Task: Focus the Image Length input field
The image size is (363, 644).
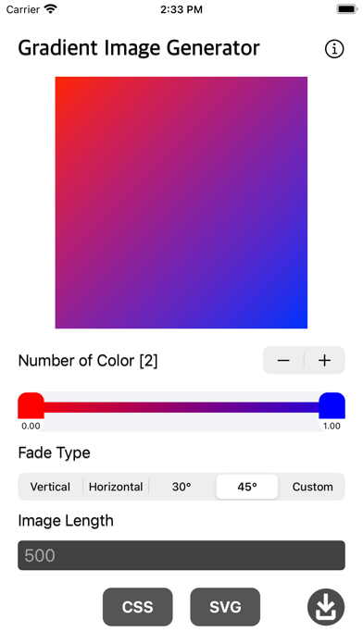Action: pos(181,555)
